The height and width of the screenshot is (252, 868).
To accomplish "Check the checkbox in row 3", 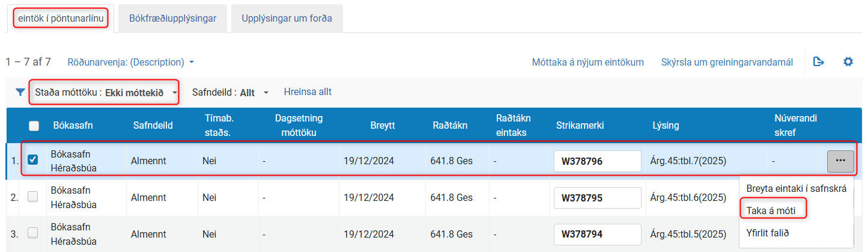I will click(x=34, y=233).
